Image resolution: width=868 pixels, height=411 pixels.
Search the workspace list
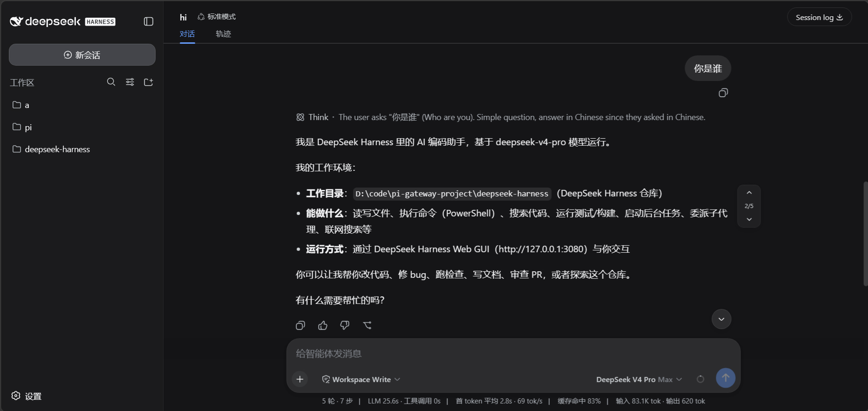pos(111,82)
